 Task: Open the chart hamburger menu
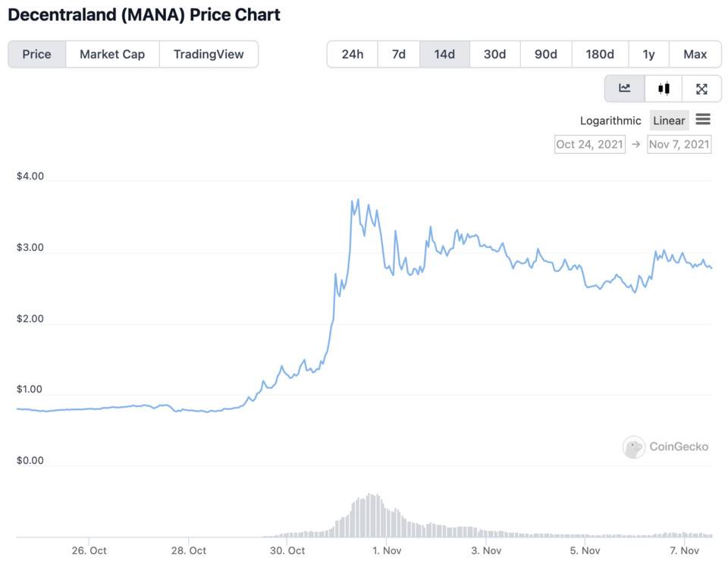(x=703, y=119)
